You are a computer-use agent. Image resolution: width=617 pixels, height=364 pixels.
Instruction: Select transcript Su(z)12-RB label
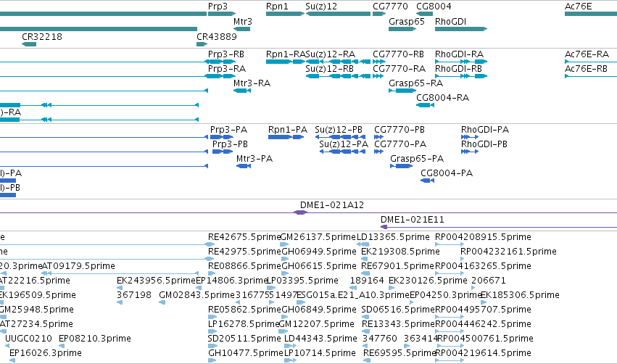click(329, 68)
